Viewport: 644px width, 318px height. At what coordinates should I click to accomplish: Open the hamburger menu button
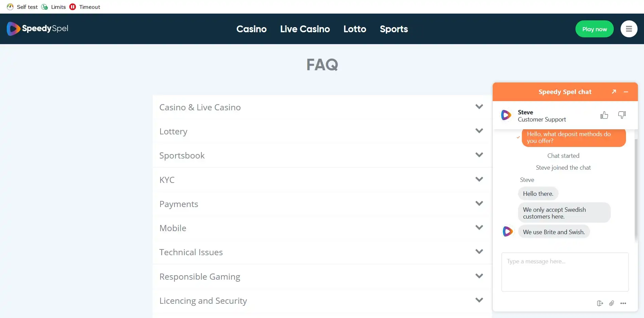click(629, 29)
